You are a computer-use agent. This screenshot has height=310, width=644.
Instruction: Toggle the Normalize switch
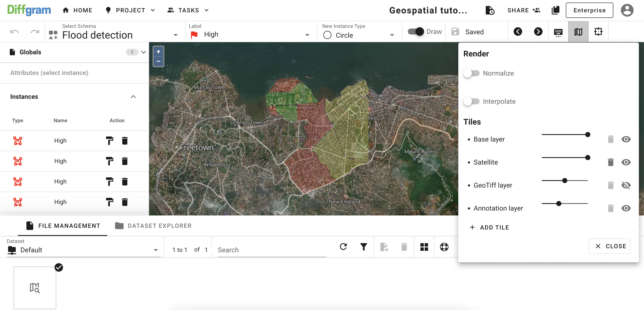click(471, 73)
